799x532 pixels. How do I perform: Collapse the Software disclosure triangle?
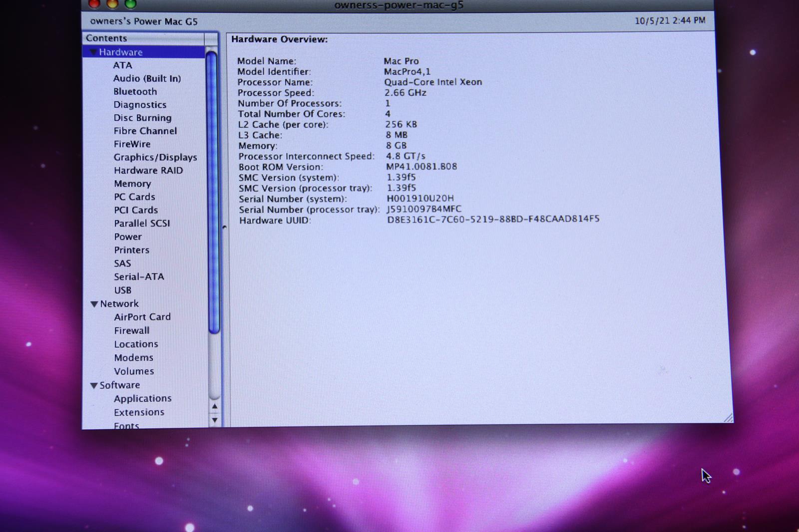click(x=94, y=385)
